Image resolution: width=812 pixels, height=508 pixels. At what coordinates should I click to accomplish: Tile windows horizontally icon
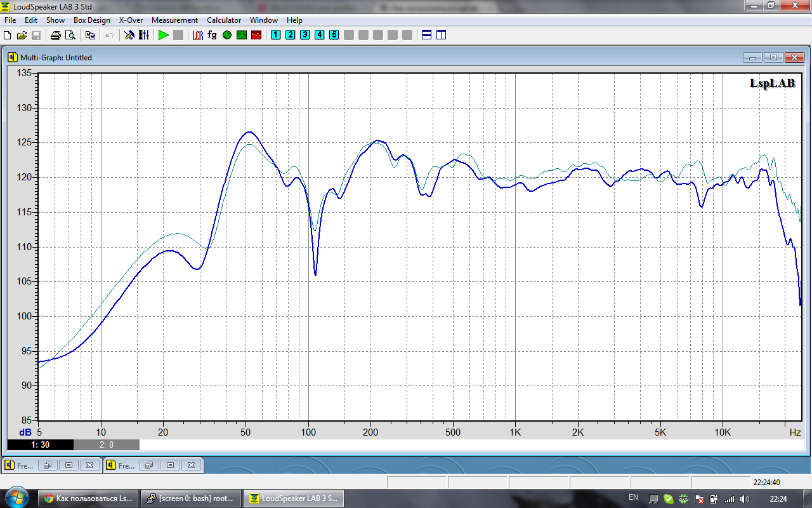pyautogui.click(x=426, y=35)
